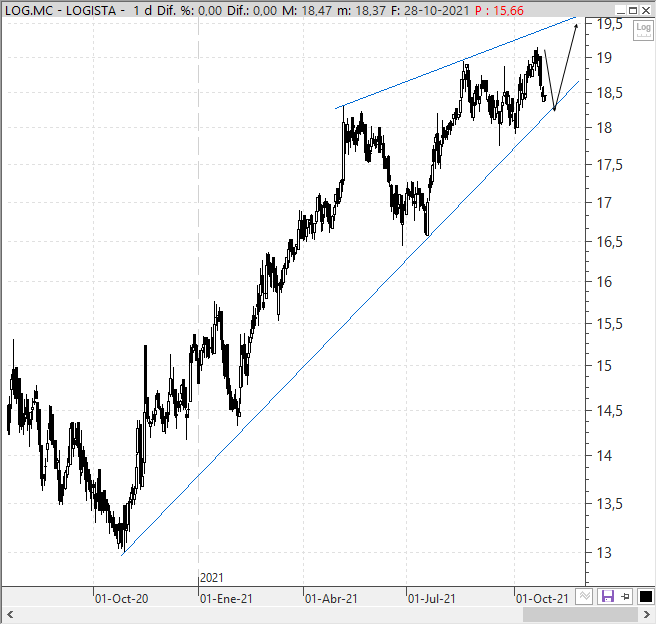Click the red P : 15,66 value
The height and width of the screenshot is (625, 657).
(499, 10)
